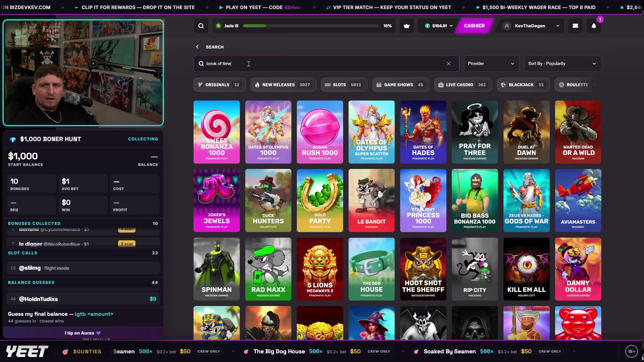Open The Dog House game

click(372, 269)
